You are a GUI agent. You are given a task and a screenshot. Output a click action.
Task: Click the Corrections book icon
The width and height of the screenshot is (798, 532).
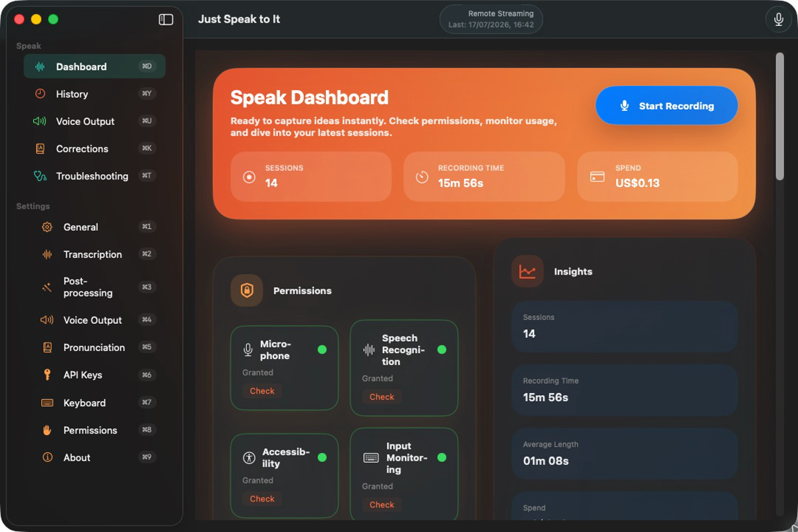[40, 148]
